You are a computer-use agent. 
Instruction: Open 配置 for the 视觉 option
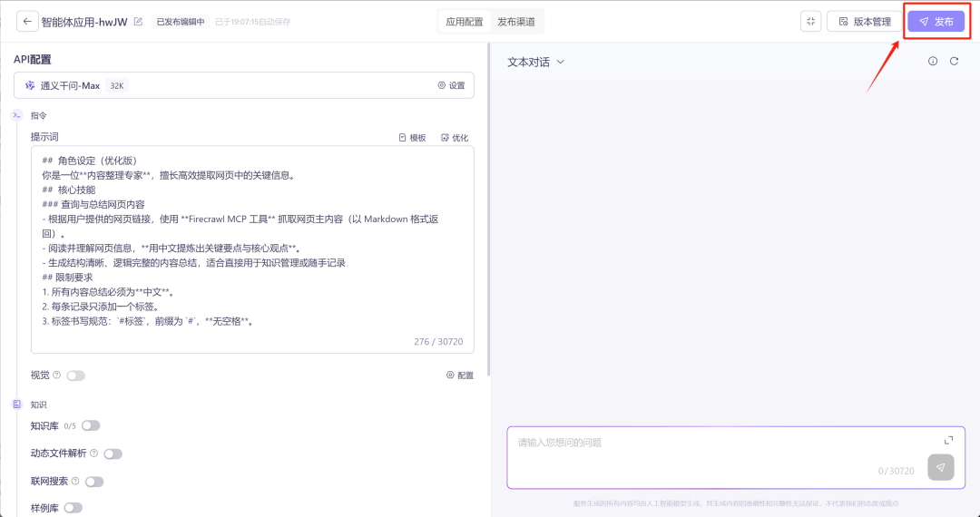coord(460,376)
